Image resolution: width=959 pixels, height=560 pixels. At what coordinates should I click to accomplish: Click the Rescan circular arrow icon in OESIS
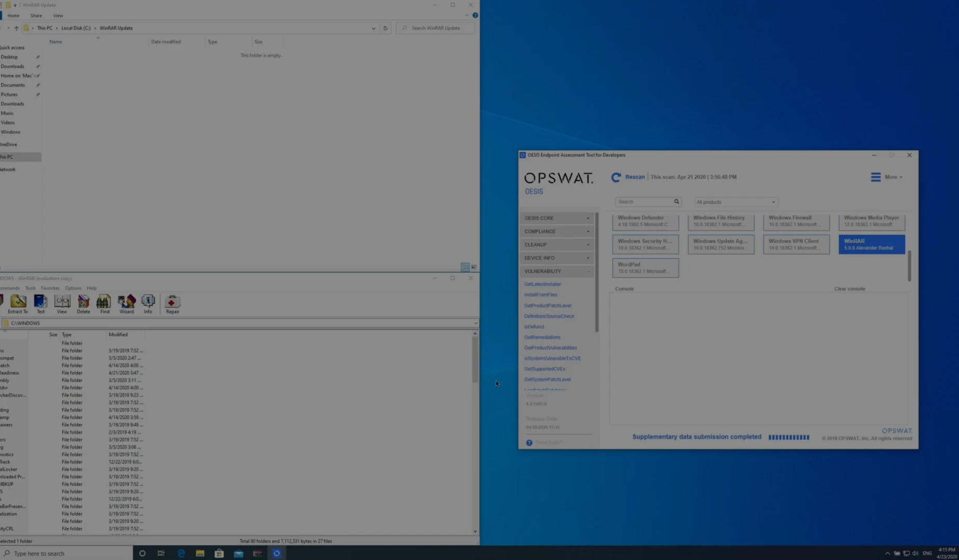point(616,177)
